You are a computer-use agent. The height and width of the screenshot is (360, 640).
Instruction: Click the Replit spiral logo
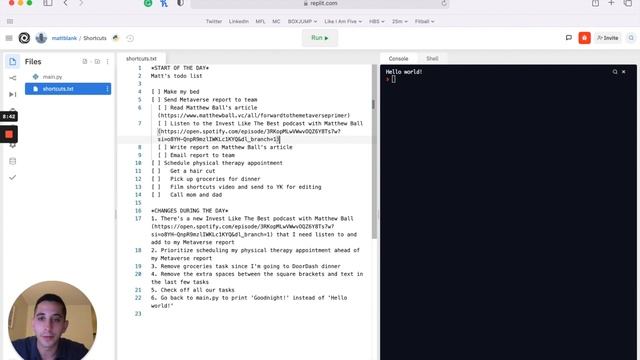[24, 38]
